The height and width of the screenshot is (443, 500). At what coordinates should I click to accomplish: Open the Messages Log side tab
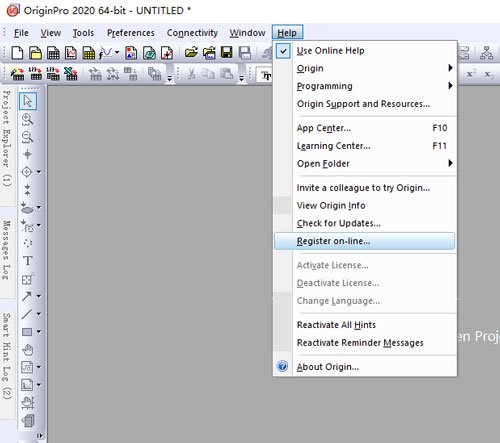click(7, 250)
